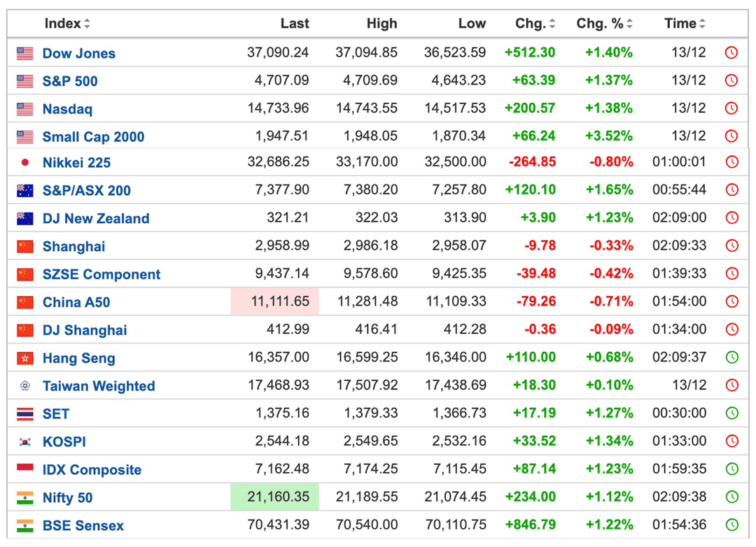Click the Dow Jones change +512.30
The image size is (756, 547).
pyautogui.click(x=530, y=52)
